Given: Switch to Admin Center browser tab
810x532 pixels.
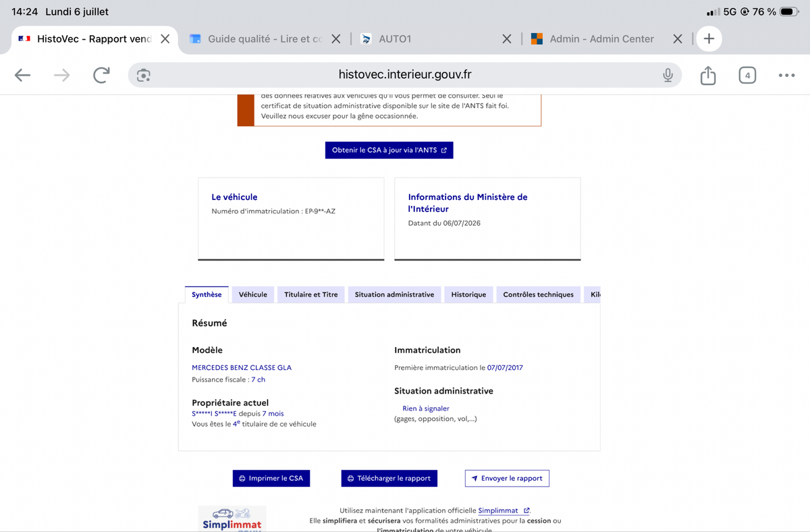Looking at the screenshot, I should click(x=593, y=39).
